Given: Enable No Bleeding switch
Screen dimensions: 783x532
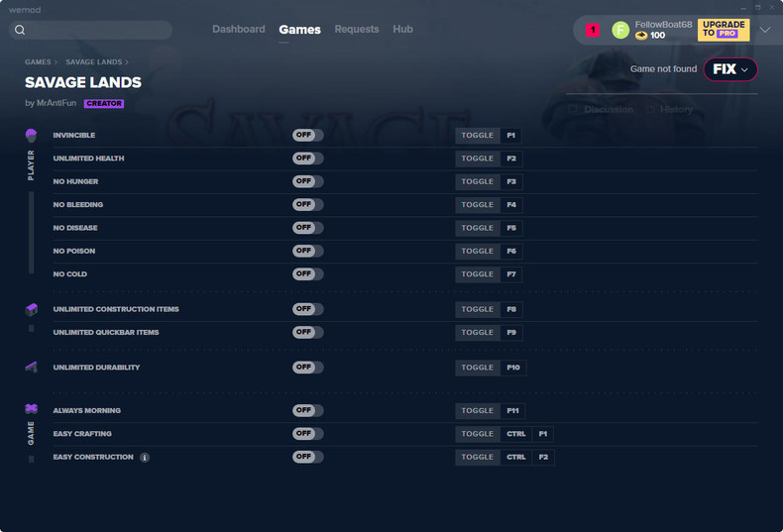Looking at the screenshot, I should [x=308, y=205].
